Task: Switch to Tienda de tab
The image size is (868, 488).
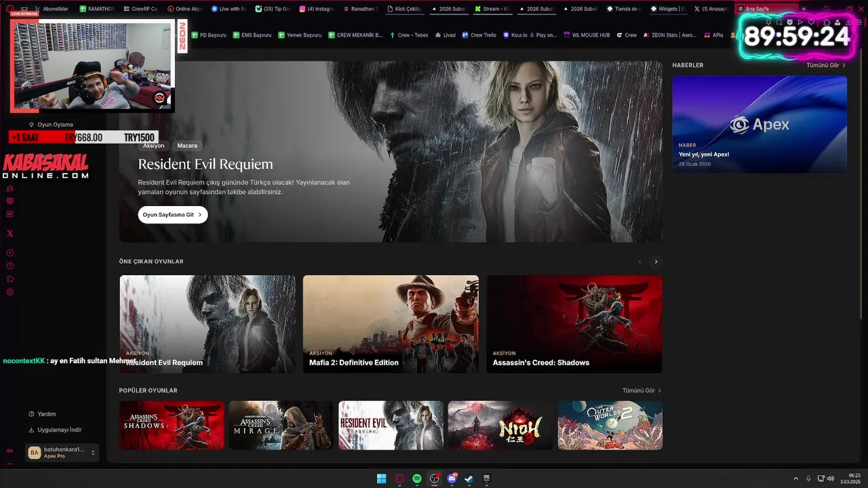Action: coord(624,9)
